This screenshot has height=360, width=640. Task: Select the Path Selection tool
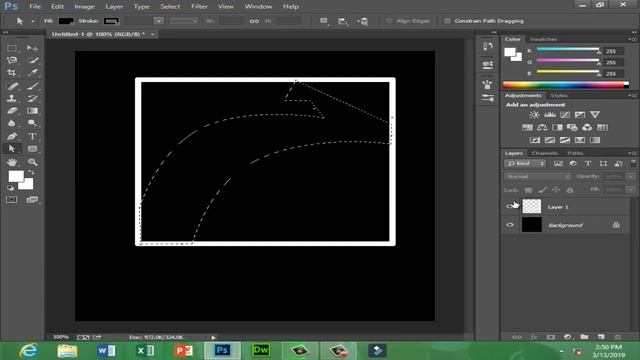(x=12, y=149)
